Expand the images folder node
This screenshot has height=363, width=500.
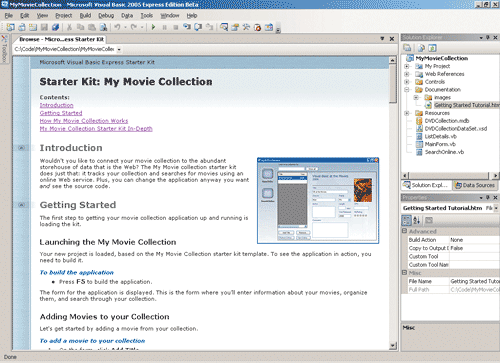click(x=416, y=97)
